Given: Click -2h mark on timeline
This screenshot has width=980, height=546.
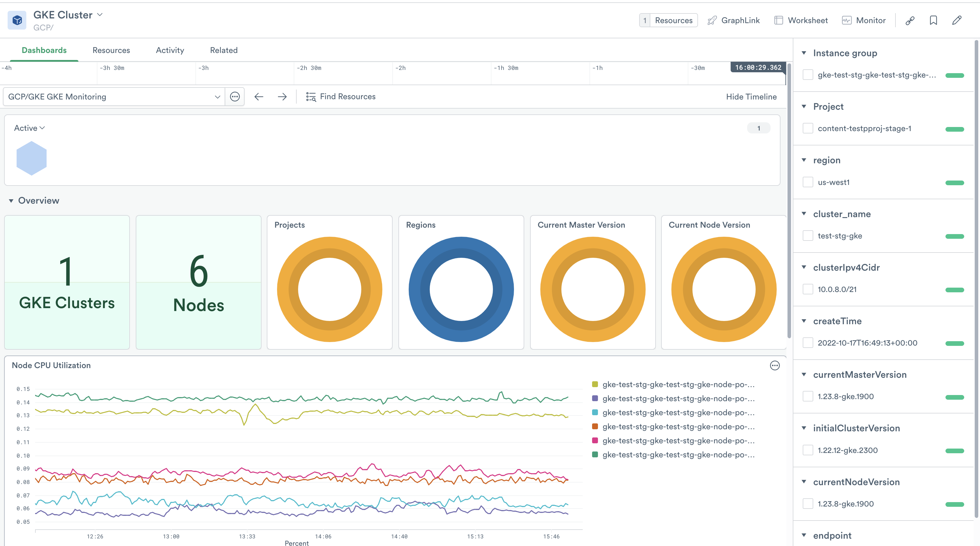Looking at the screenshot, I should tap(400, 68).
